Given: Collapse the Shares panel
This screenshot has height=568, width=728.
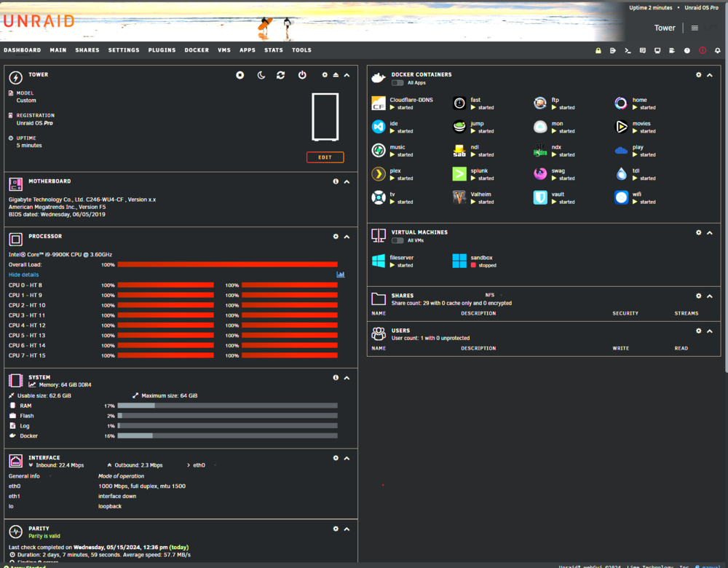Looking at the screenshot, I should coord(710,296).
